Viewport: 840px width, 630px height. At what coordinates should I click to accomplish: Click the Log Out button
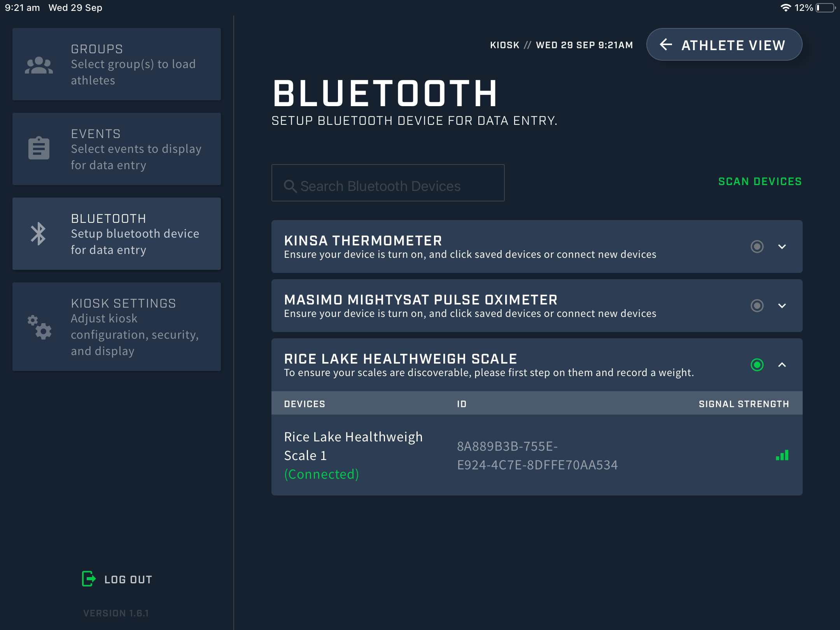(117, 579)
